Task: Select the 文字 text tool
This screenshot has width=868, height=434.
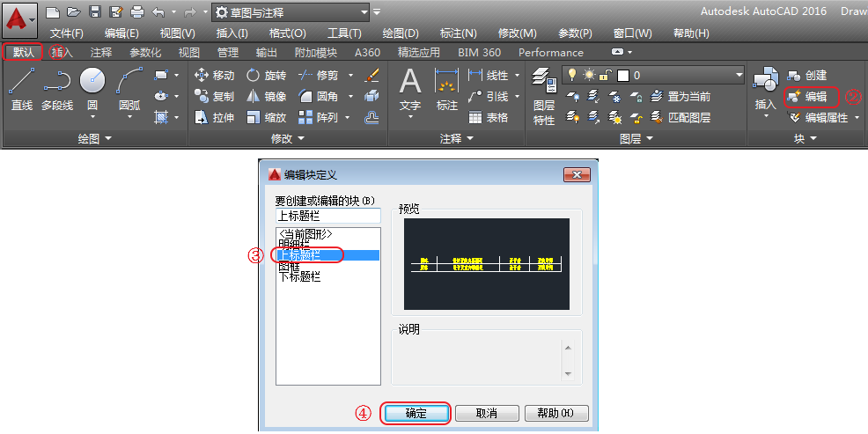Action: coord(410,89)
